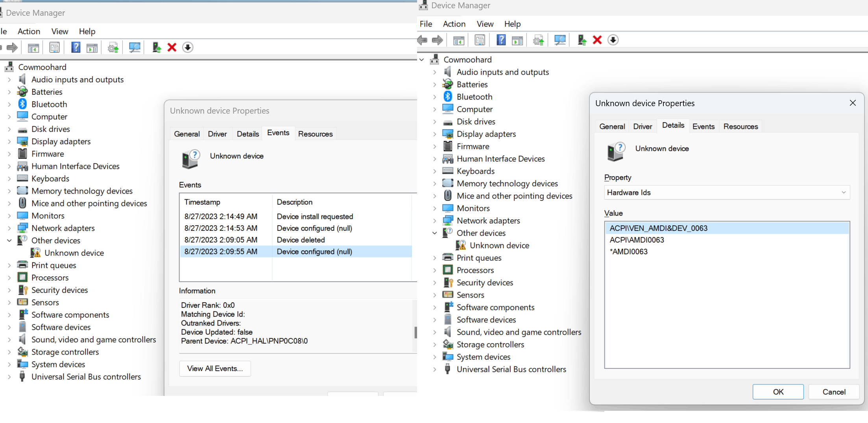Collapse the Cowmoohard computer node

tap(421, 59)
